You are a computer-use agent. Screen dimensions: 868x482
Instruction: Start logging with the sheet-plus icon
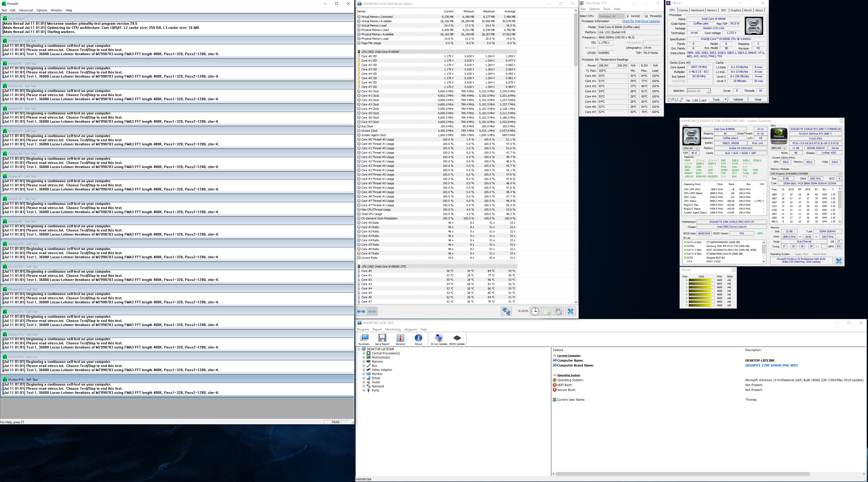click(547, 311)
